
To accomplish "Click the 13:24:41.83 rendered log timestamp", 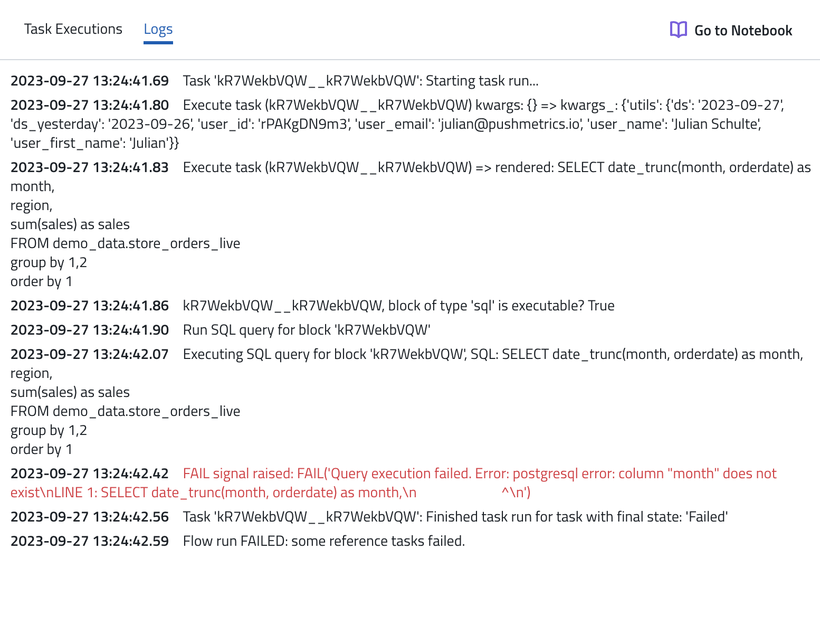I will pyautogui.click(x=90, y=167).
